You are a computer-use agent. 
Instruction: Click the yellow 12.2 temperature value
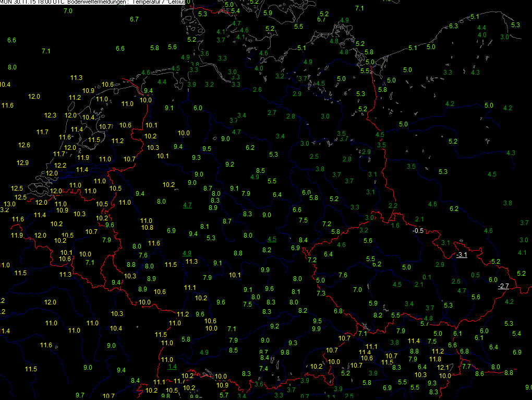(x=61, y=165)
